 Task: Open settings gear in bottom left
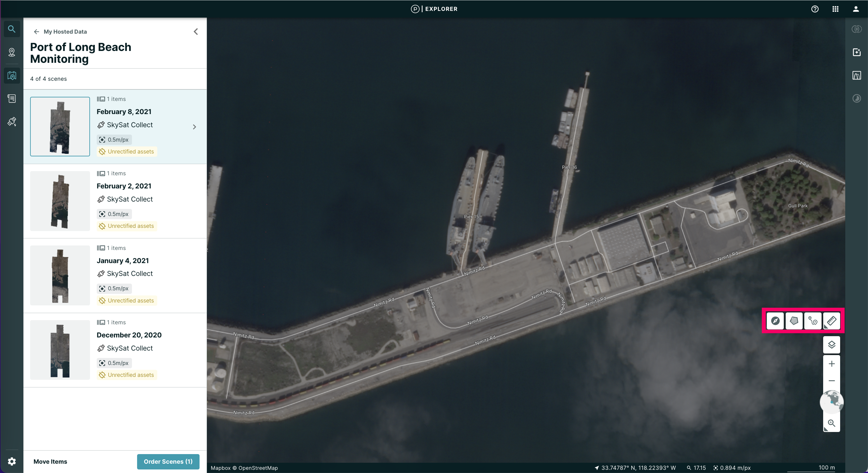coord(12,461)
